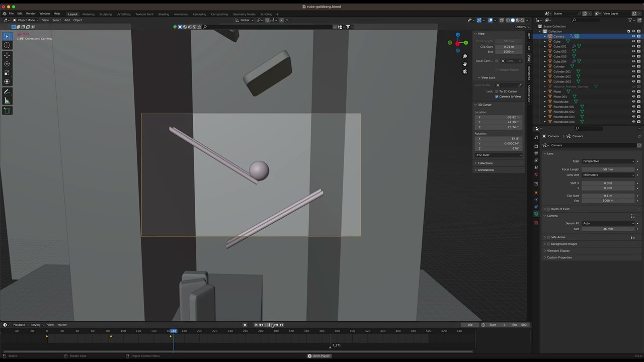Select the Select Box tool

7,36
